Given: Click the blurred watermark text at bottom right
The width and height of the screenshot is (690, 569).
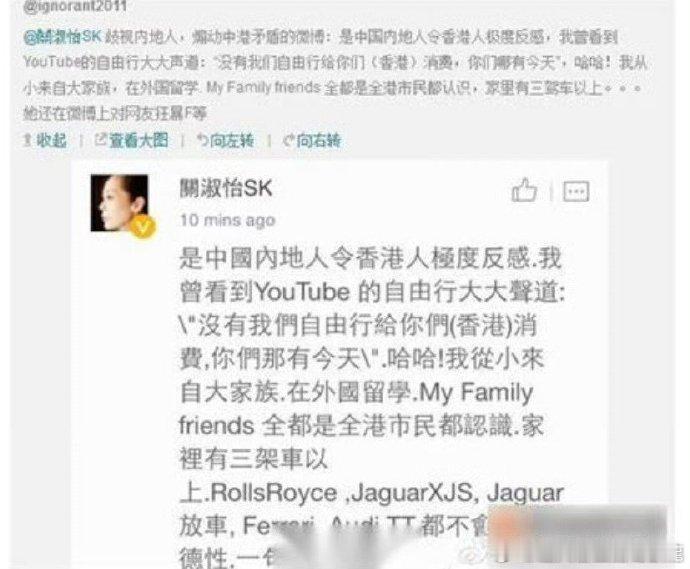Looking at the screenshot, I should tap(579, 532).
